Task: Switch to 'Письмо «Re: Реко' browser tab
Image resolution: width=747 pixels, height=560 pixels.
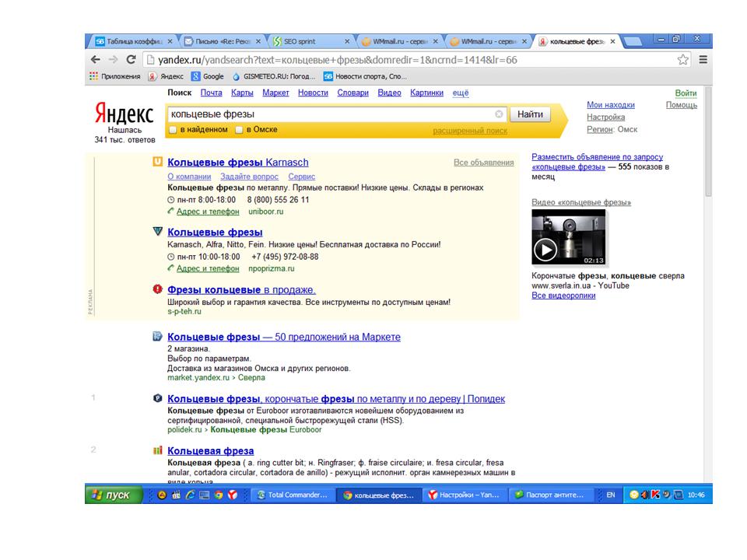Action: [223, 41]
